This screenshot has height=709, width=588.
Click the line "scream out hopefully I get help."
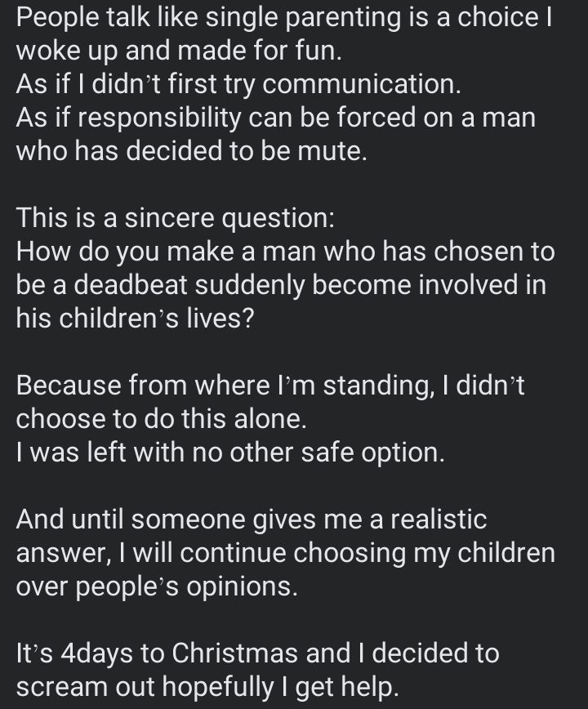(207, 687)
